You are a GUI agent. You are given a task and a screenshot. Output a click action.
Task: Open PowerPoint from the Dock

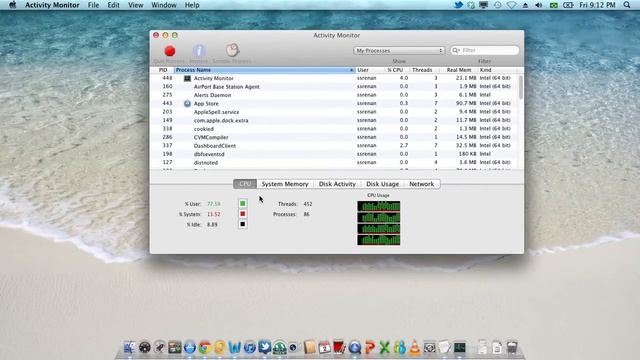(x=369, y=347)
